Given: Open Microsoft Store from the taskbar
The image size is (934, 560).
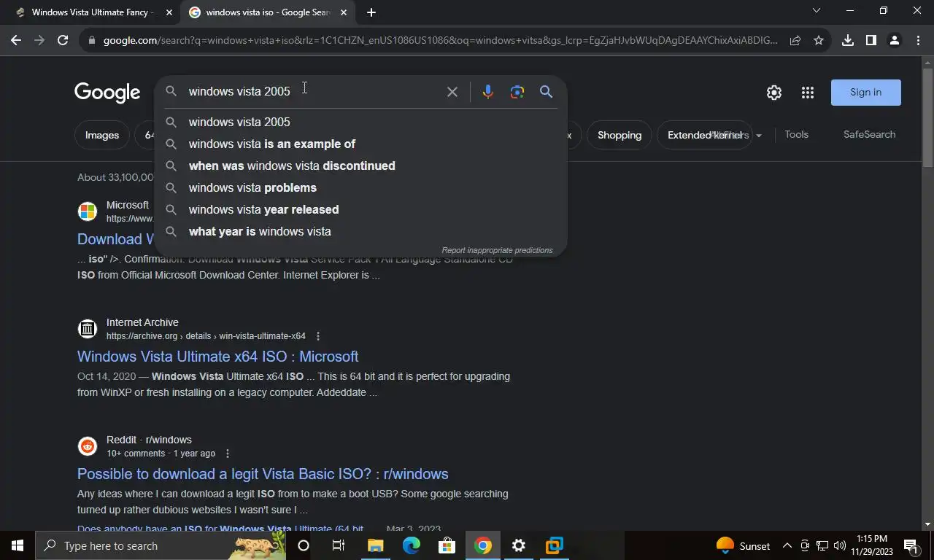Looking at the screenshot, I should [x=447, y=545].
